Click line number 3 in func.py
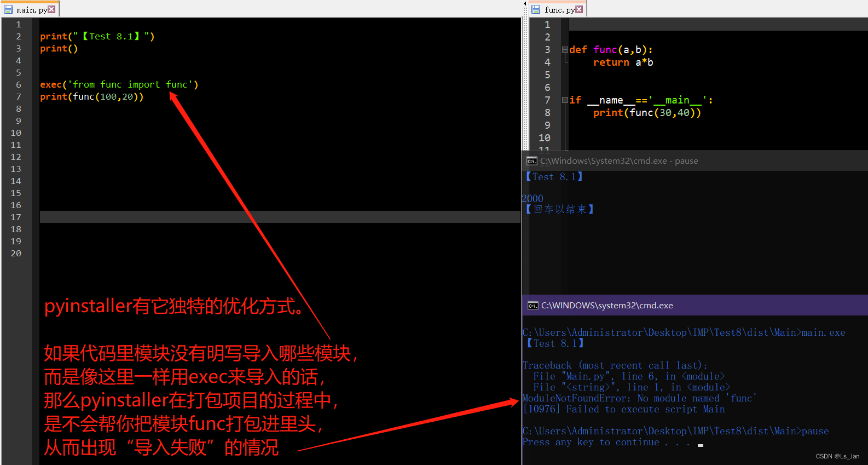This screenshot has width=868, height=465. tap(547, 50)
